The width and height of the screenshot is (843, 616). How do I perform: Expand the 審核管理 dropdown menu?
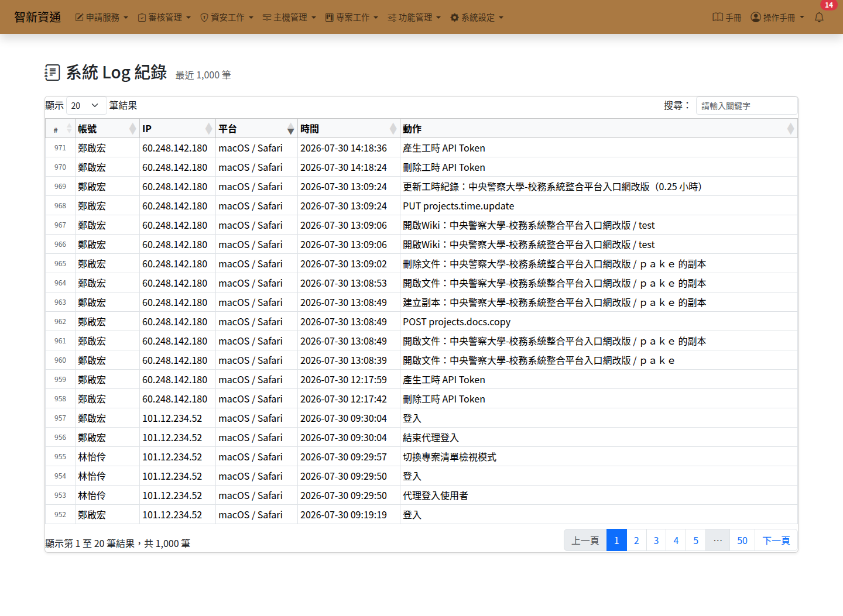point(165,18)
